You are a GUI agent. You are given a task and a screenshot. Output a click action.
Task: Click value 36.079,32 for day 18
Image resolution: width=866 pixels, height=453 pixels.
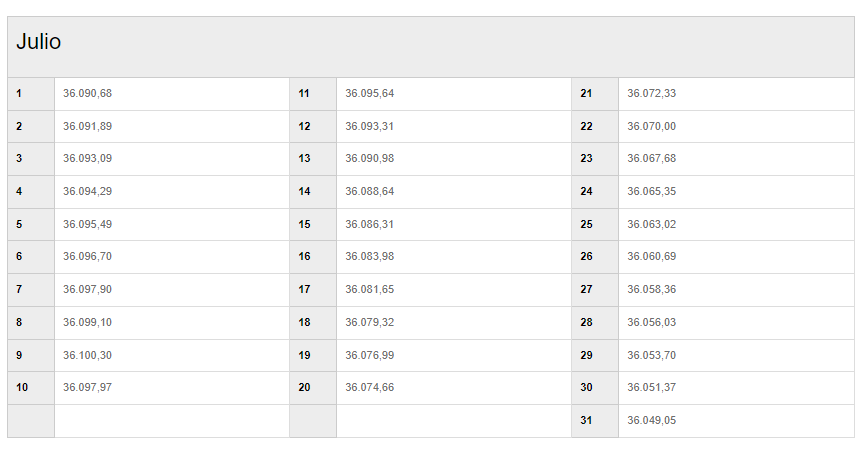(x=369, y=323)
